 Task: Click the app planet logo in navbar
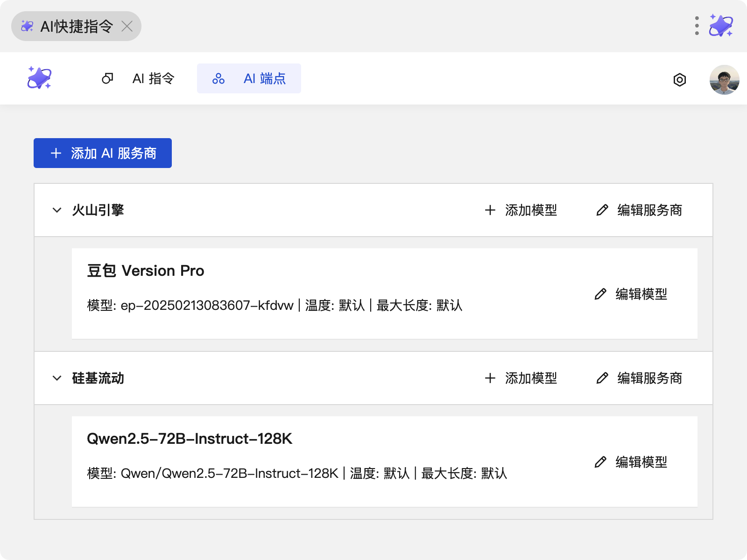coord(39,78)
